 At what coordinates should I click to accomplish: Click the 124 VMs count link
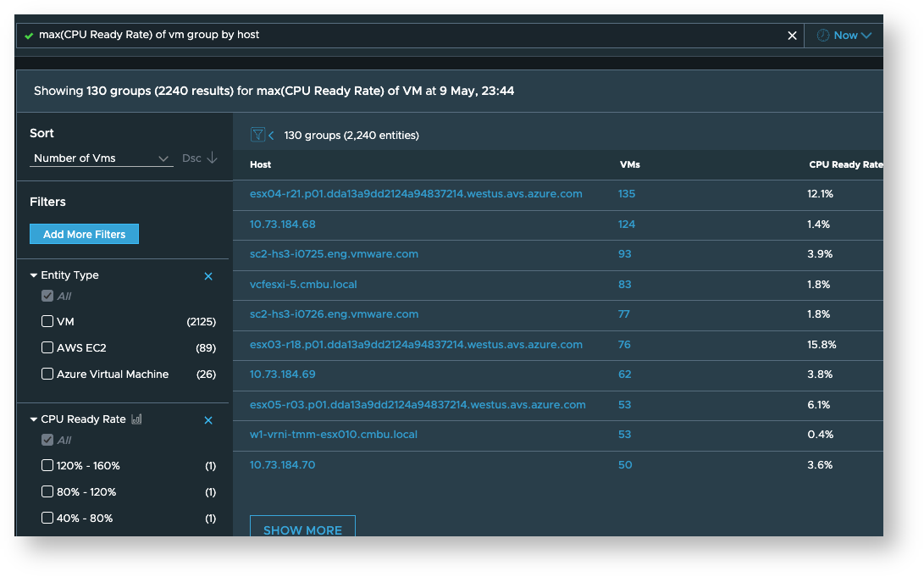coord(627,225)
